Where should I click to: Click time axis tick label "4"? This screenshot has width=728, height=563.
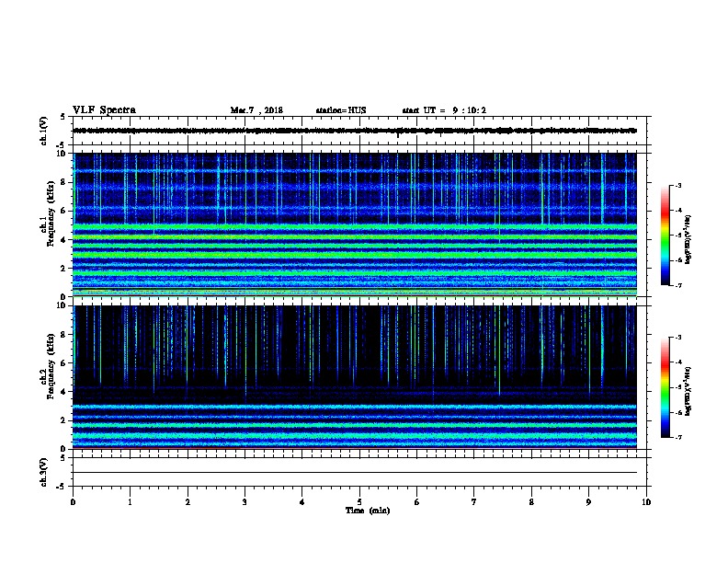(302, 501)
